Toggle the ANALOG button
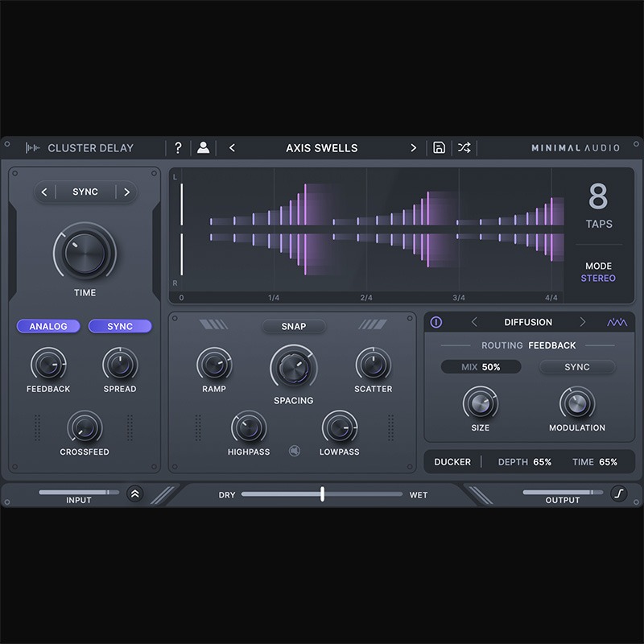 coord(48,326)
